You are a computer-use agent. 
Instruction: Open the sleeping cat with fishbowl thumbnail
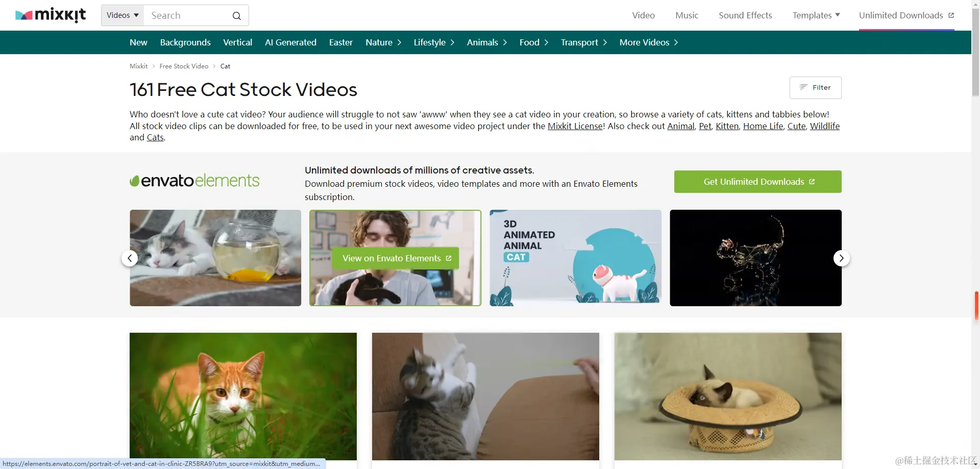point(215,258)
